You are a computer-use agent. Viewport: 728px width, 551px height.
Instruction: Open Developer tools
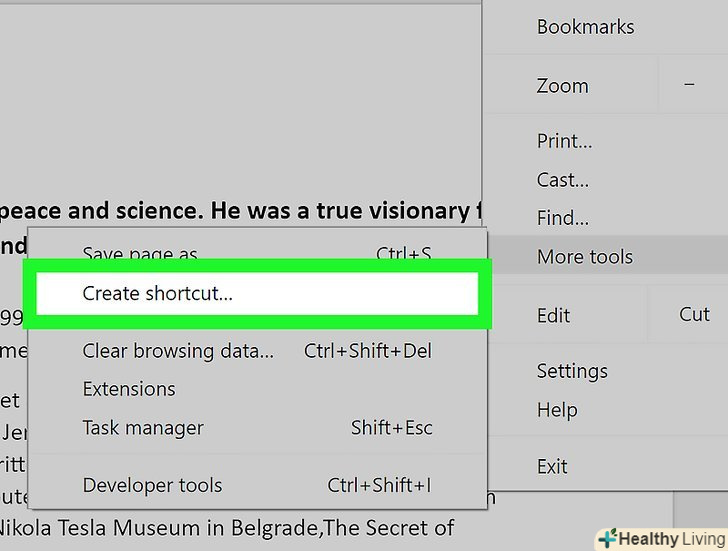click(152, 486)
